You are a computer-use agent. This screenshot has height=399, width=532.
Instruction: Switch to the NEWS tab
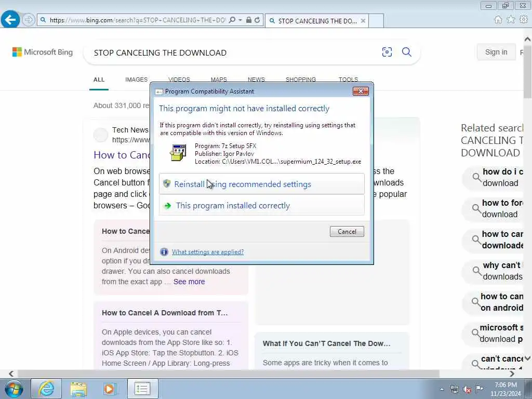[x=256, y=79]
